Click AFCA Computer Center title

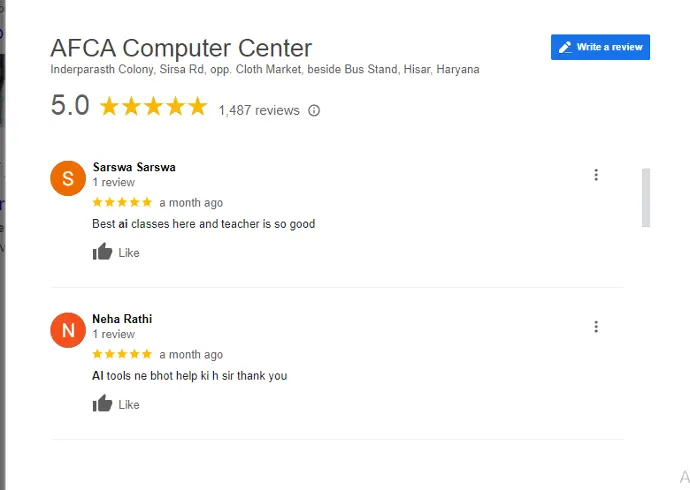181,48
